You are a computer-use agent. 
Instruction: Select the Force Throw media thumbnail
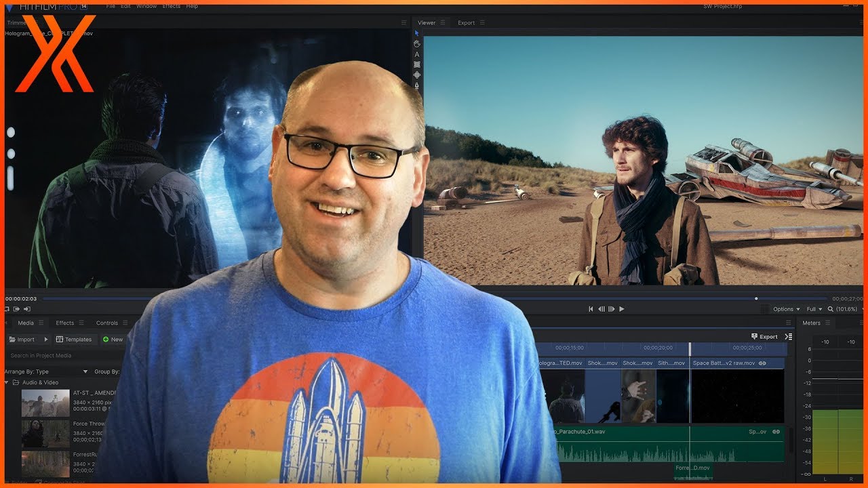[x=45, y=433]
